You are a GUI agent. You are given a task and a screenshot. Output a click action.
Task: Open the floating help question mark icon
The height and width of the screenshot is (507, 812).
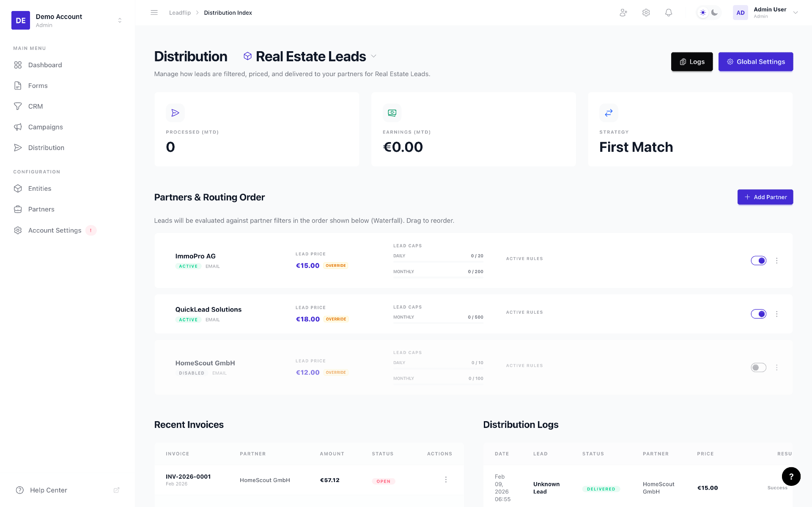791,477
